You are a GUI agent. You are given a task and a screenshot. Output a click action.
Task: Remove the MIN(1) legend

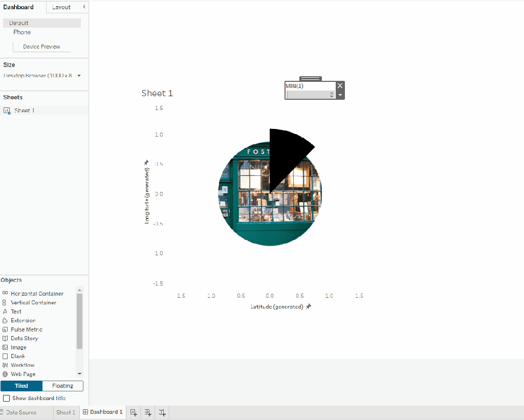point(340,85)
